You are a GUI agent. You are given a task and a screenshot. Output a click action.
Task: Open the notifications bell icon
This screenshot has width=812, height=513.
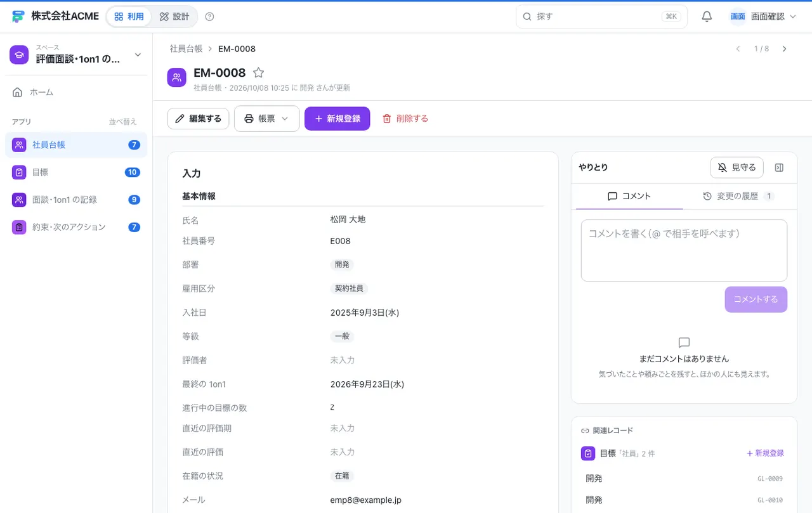(707, 16)
